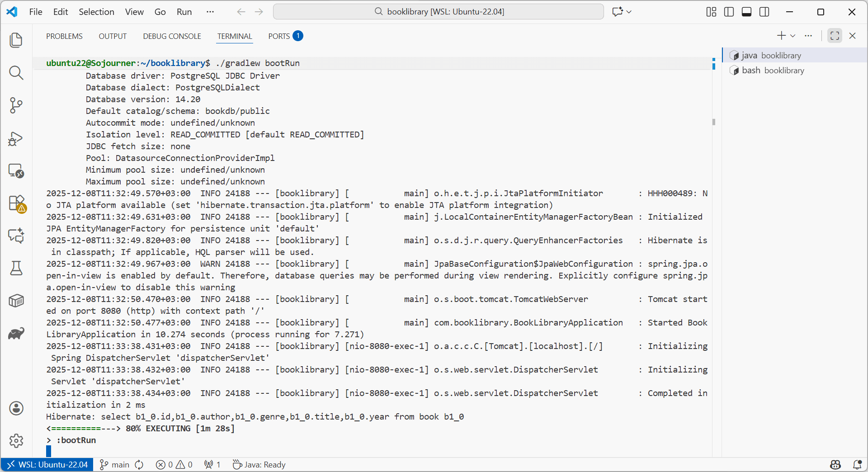Toggle the Secondary Side Bar layout
Viewport: 868px width, 472px height.
pos(764,12)
